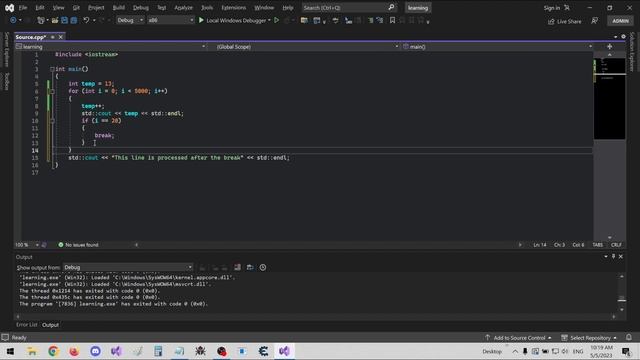The width and height of the screenshot is (640, 360).
Task: Click the Clear All icon in Output panel
Action: pyautogui.click(x=238, y=267)
